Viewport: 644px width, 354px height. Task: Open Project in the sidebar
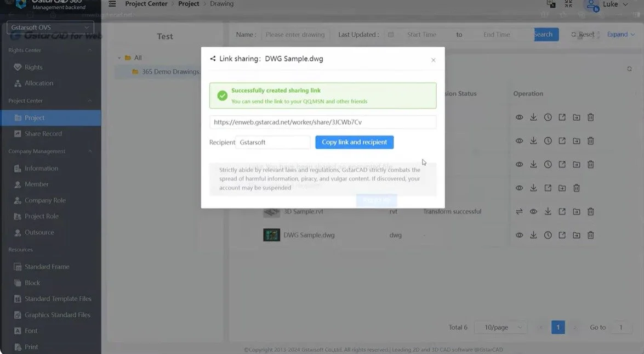(x=50, y=117)
